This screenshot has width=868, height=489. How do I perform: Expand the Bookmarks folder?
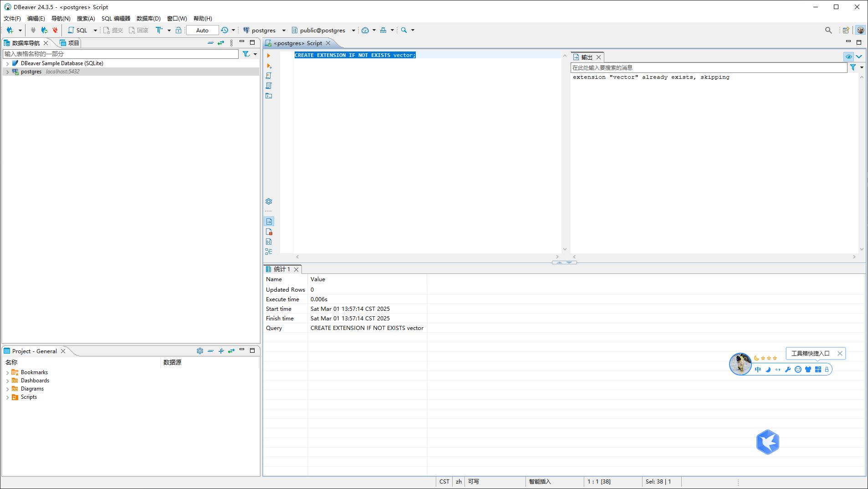coord(7,373)
